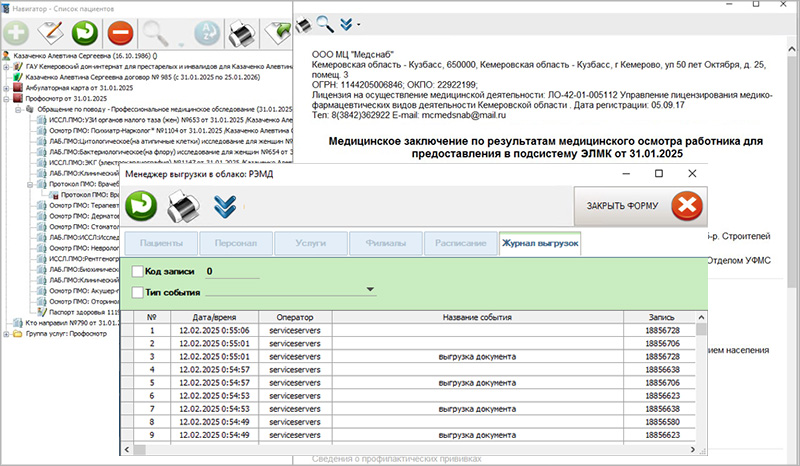Image resolution: width=800 pixels, height=466 pixels.
Task: Click the 'Код записи' number input field
Action: (x=230, y=270)
